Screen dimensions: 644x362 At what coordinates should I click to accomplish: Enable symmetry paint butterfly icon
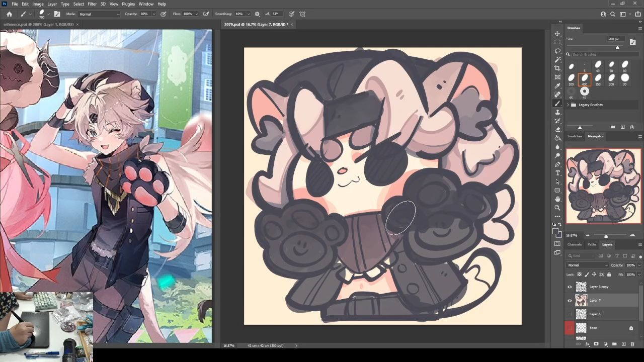tap(302, 14)
